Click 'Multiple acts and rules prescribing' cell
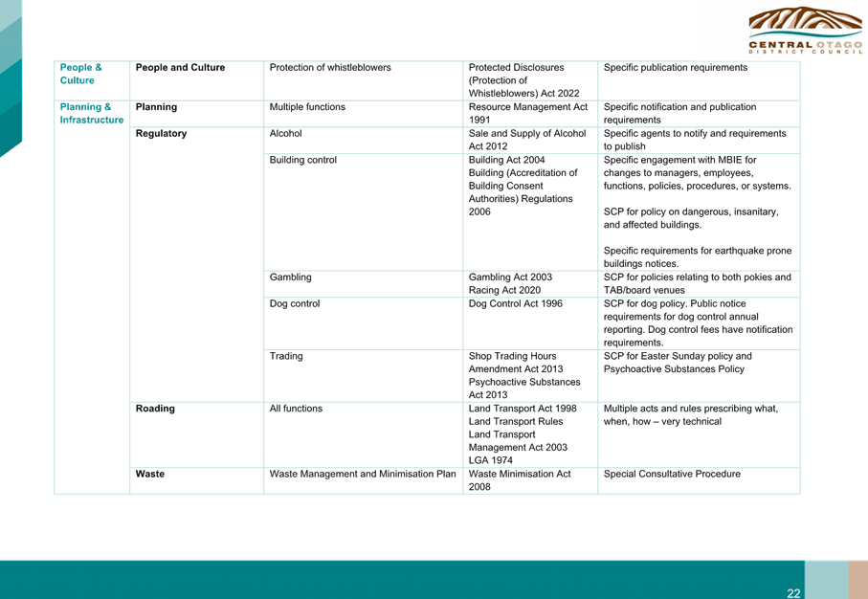This screenshot has height=599, width=868. point(700,434)
